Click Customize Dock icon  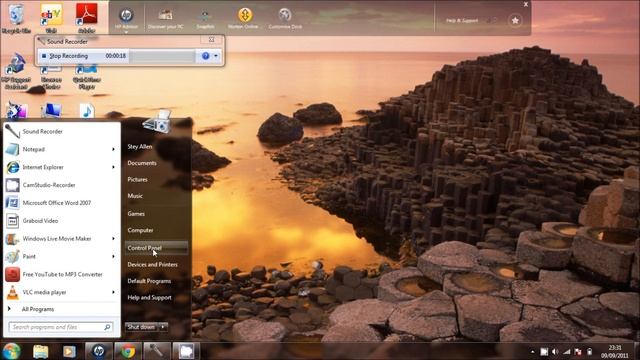(x=285, y=19)
